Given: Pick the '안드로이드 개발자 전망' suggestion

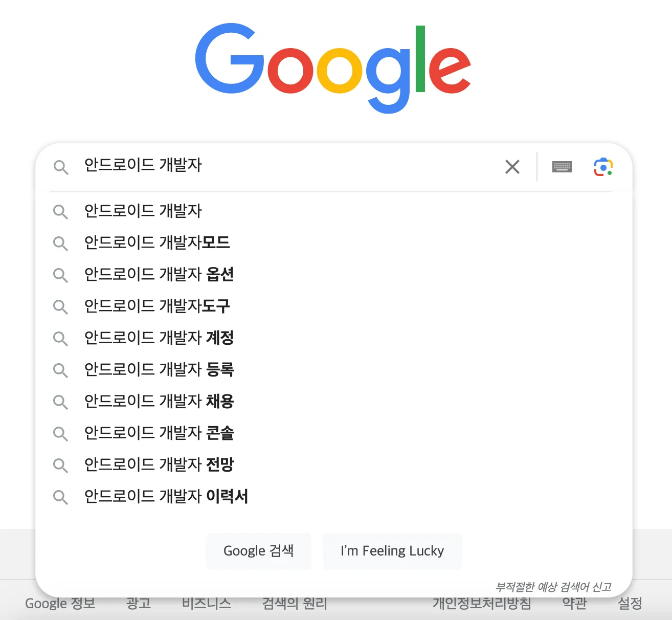Looking at the screenshot, I should click(159, 465).
